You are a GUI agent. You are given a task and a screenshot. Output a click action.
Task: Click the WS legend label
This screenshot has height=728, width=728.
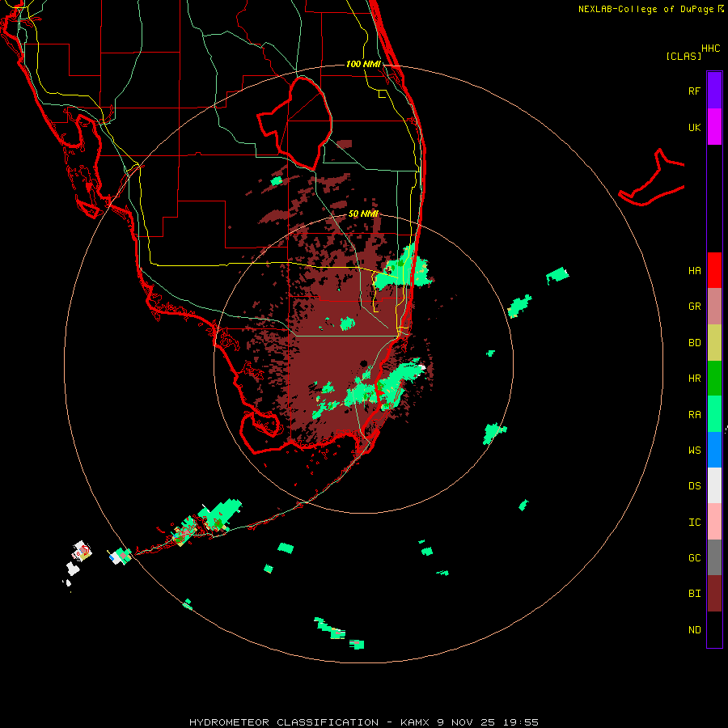pos(694,451)
